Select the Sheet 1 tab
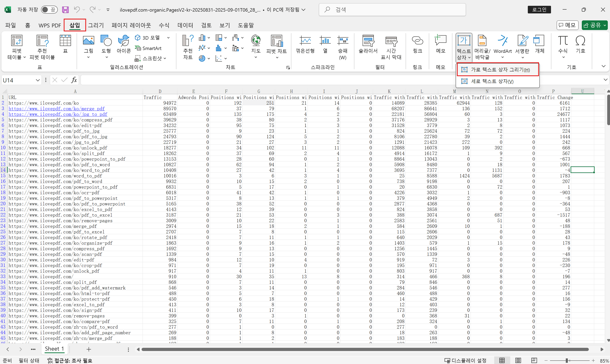610x364 pixels. 54,349
